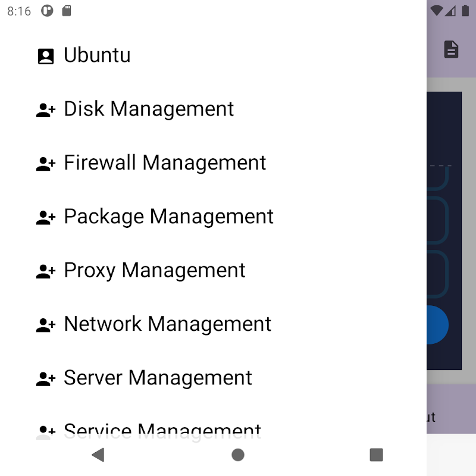
Task: Click the icon beside Network Management
Action: [x=46, y=325]
